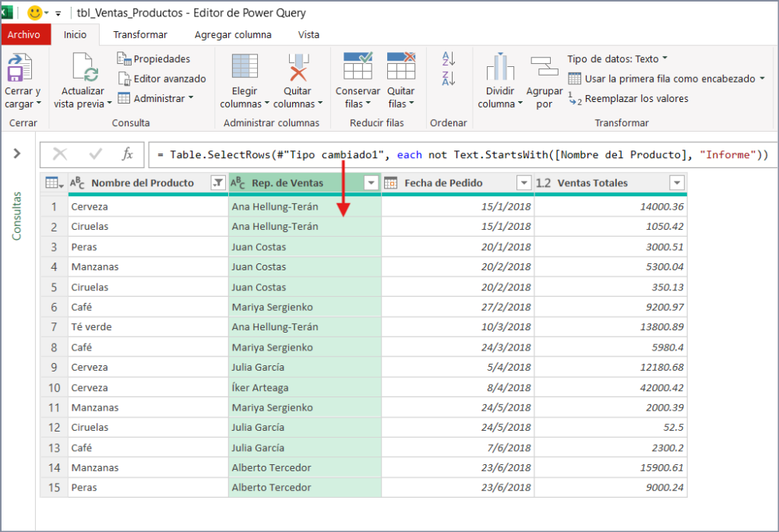Open the Tipo de datos: Texto dropdown
The image size is (779, 532).
618,58
